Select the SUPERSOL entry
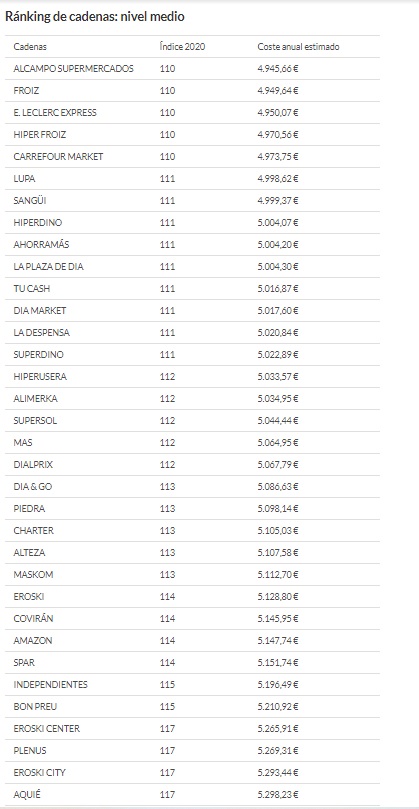 pos(35,421)
